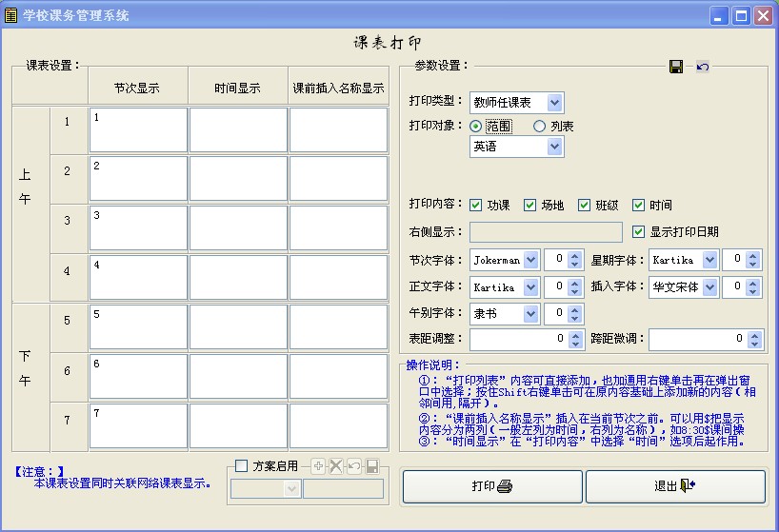Decrease 星期字体 size spinner value
The width and height of the screenshot is (779, 532).
pos(753,264)
